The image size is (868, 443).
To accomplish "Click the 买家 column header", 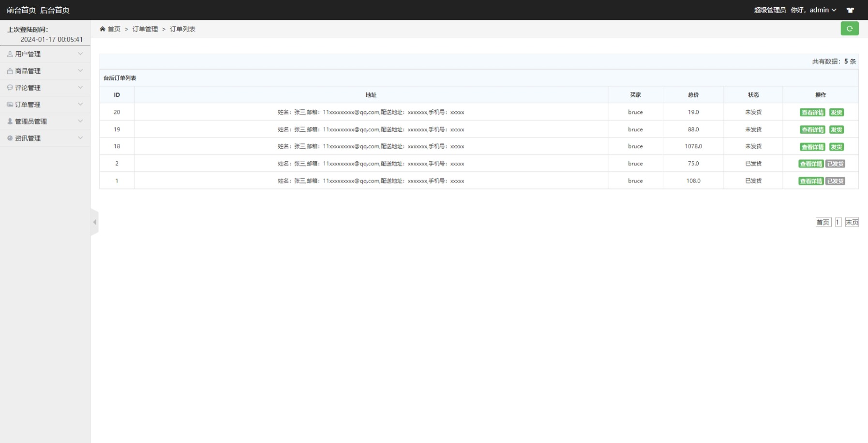I will coord(635,95).
